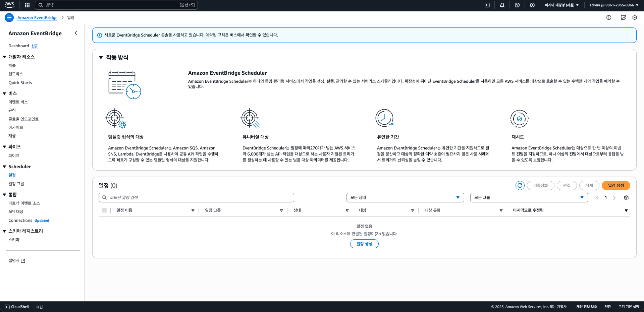Screen dimensions: 644x312
Task: Go to previous page of schedules
Action: point(597,198)
